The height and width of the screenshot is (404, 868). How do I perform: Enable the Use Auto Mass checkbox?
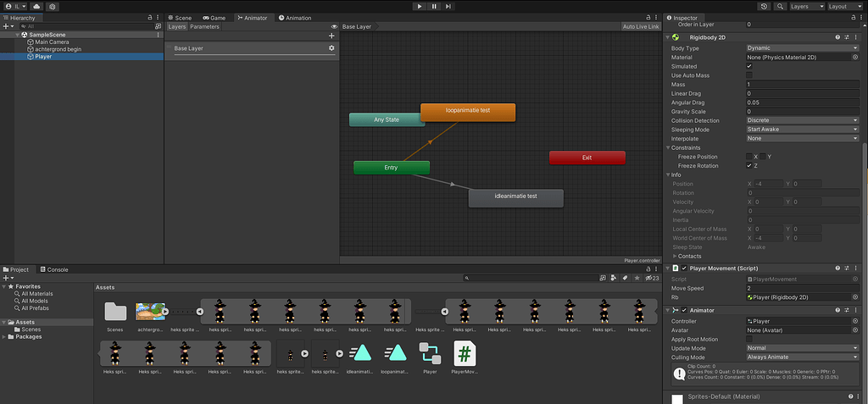[749, 75]
